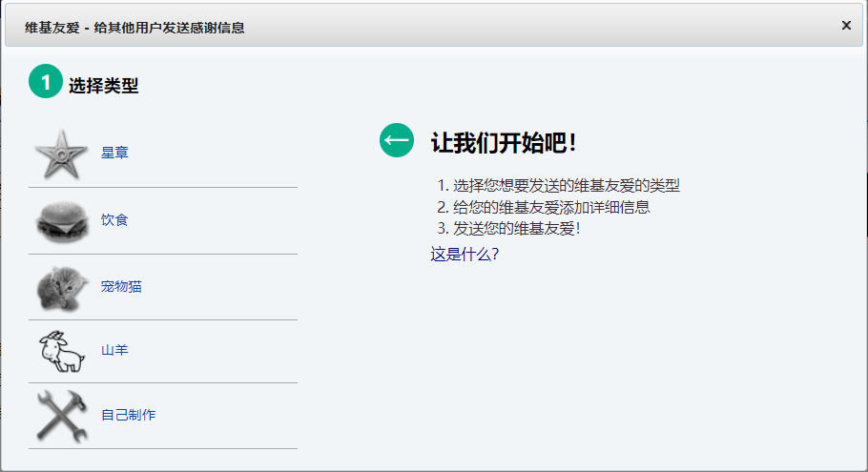Open the 这是什么? help link

(465, 254)
